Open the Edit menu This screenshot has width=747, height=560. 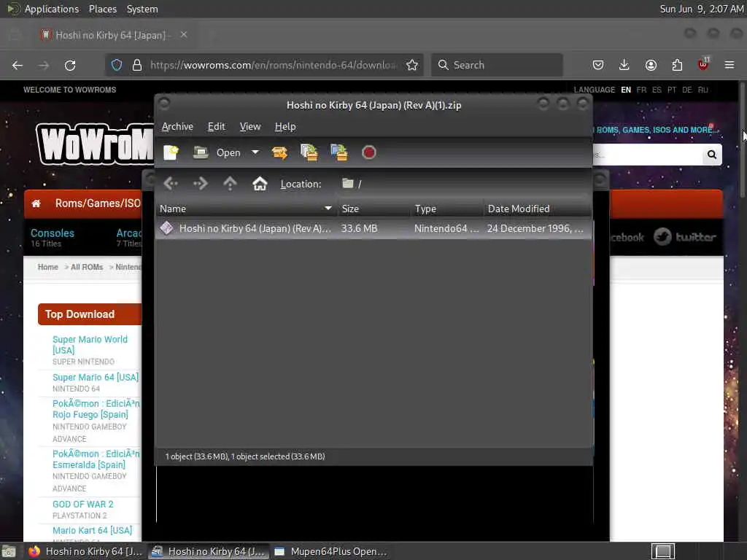[216, 127]
